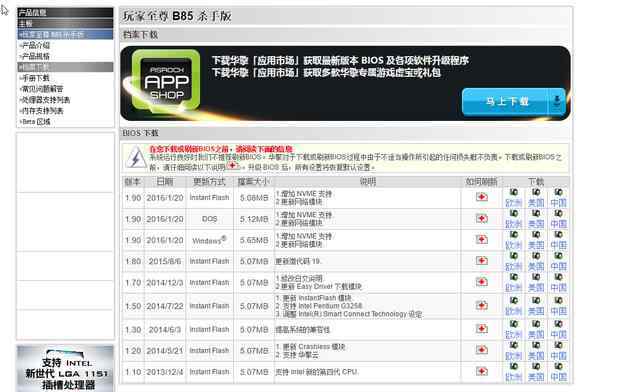This screenshot has height=392, width=640.
Task: Open how-to-flash icon for version 1.70
Action: coord(482,282)
